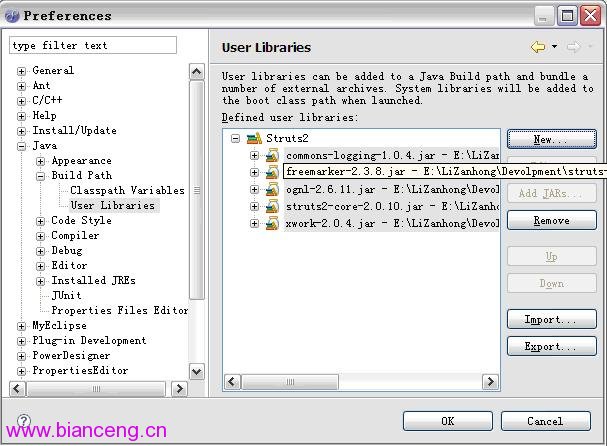Expand the Debug node
The image size is (607, 446).
[x=40, y=251]
